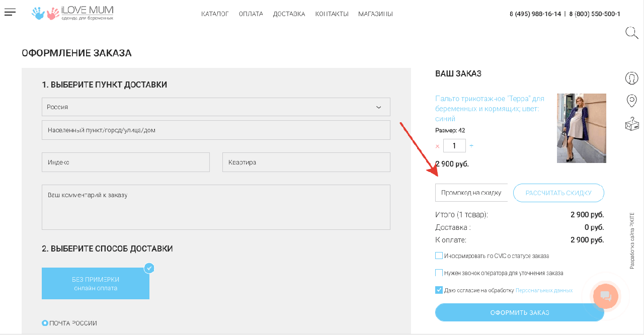Screen dimensions: 644x335
Task: Open the hamburger menu icon
Action: [x=10, y=12]
